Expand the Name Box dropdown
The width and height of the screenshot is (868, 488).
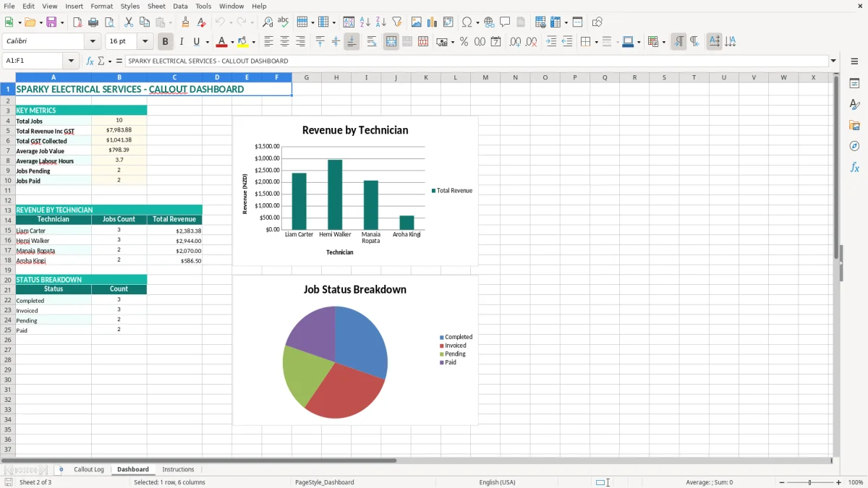(71, 61)
